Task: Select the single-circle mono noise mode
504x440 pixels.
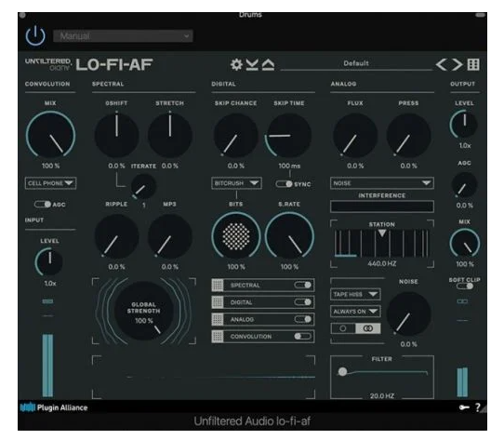Action: click(x=343, y=328)
